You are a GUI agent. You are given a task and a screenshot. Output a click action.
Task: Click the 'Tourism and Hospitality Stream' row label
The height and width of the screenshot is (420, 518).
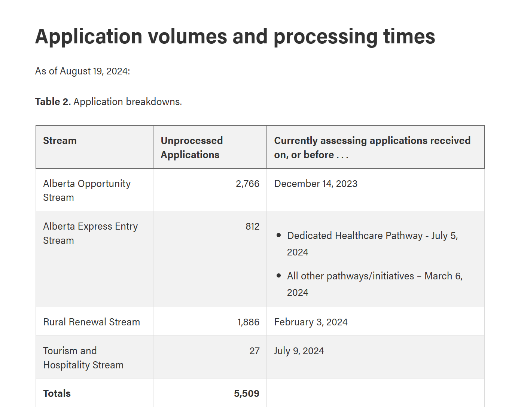(x=83, y=358)
